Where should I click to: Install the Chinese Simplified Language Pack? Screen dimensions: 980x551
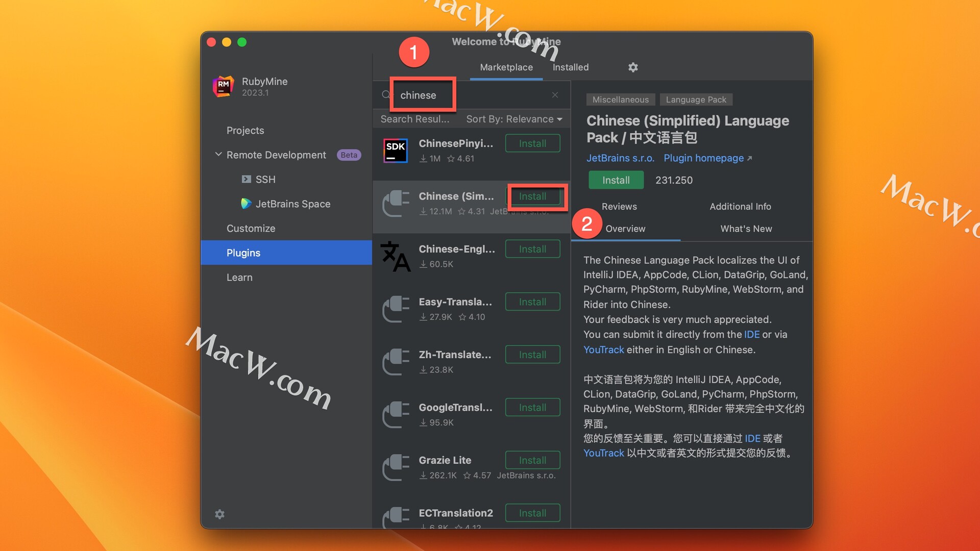tap(533, 196)
